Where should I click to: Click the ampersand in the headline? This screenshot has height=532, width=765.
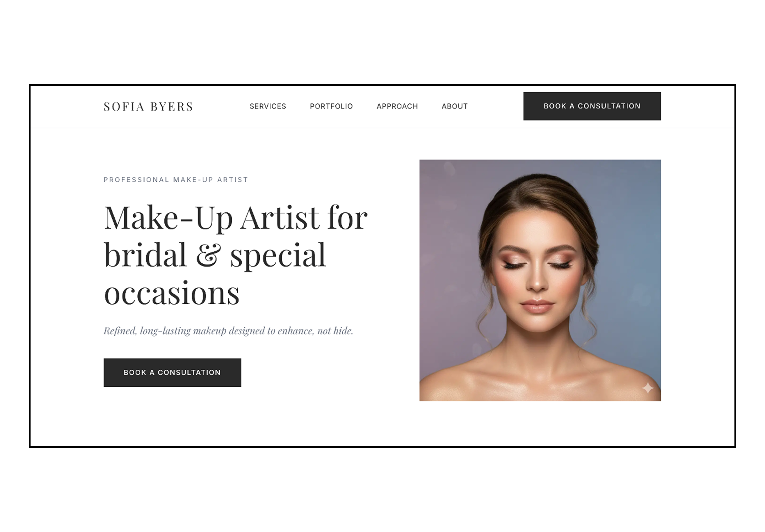pos(209,255)
